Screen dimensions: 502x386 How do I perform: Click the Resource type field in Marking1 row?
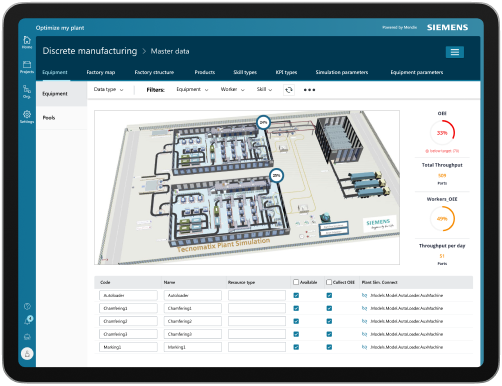coord(257,347)
